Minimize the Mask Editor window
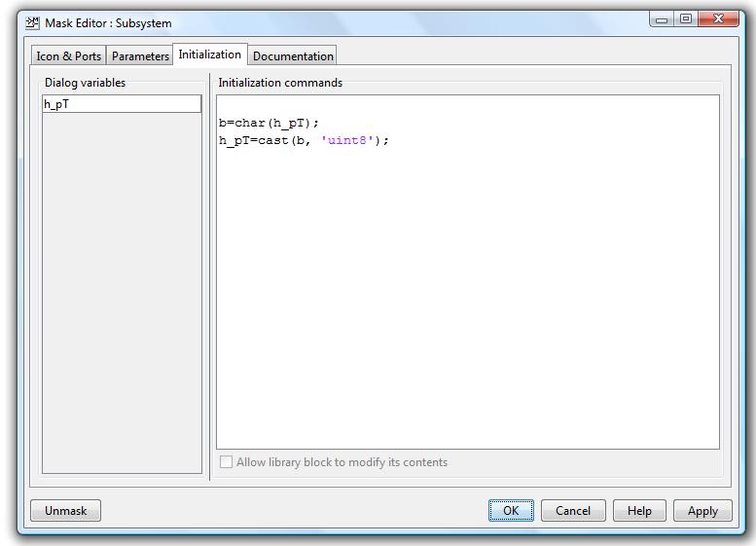Screen dimensions: 756x546 point(662,19)
